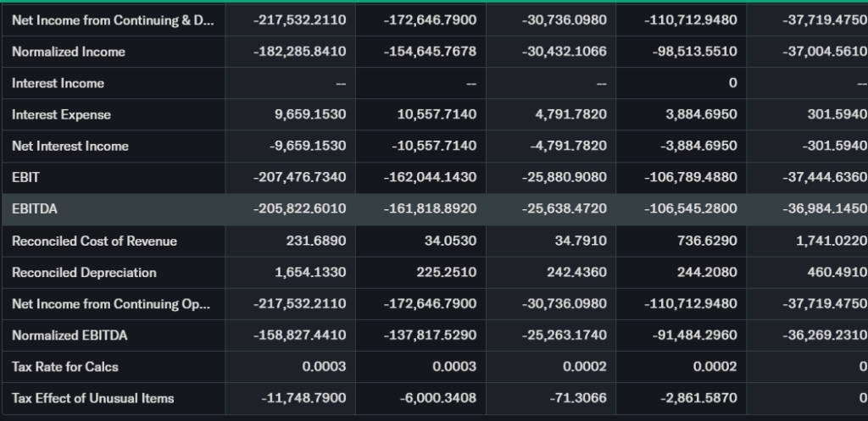Click the 0 value in Interest Income row
Image resolution: width=868 pixels, height=421 pixels.
[x=732, y=83]
